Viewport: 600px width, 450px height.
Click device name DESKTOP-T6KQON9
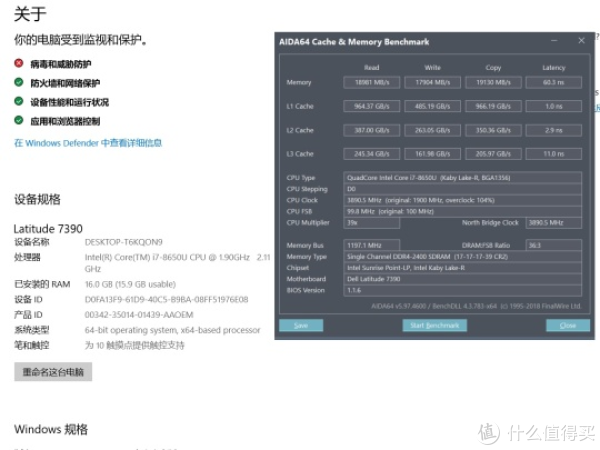pyautogui.click(x=124, y=242)
